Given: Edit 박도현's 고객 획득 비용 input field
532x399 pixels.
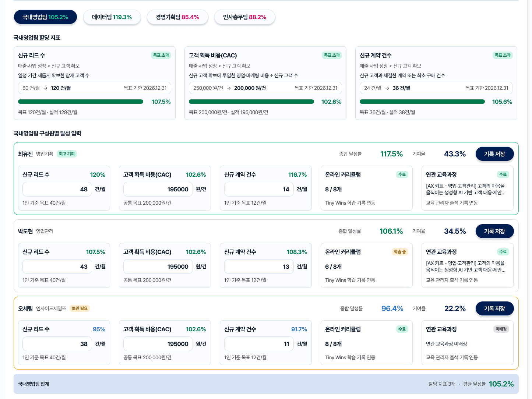Looking at the screenshot, I should (x=158, y=266).
